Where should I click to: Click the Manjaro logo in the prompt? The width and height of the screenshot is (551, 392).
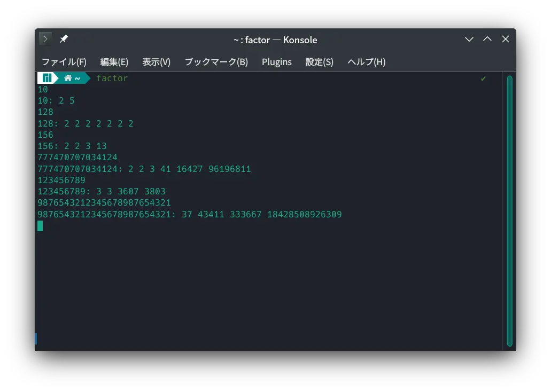[46, 78]
